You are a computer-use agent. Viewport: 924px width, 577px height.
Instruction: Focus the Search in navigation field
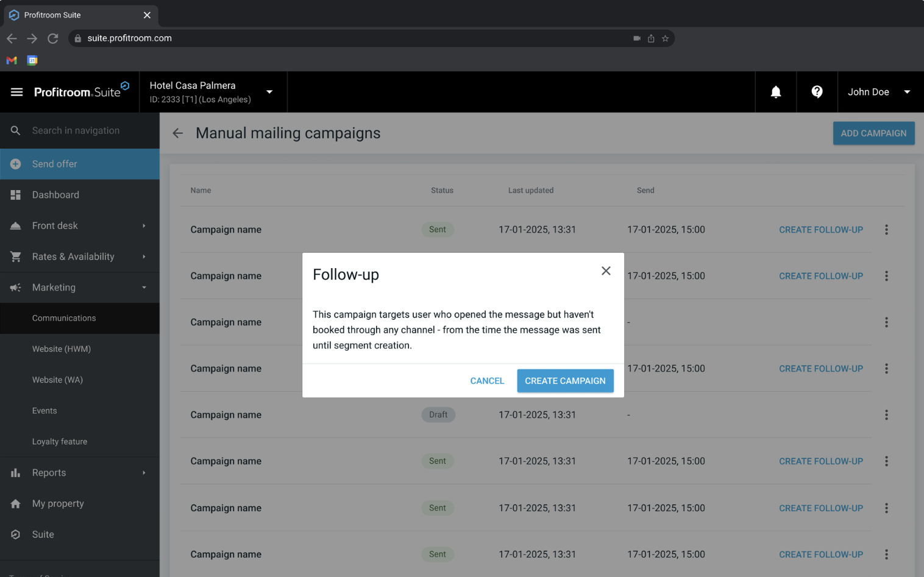point(85,130)
